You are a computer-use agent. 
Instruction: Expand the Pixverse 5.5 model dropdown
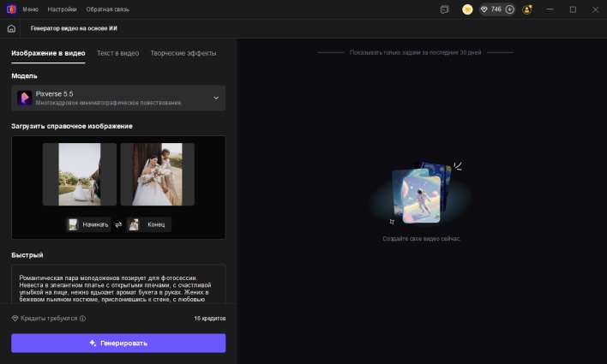215,98
